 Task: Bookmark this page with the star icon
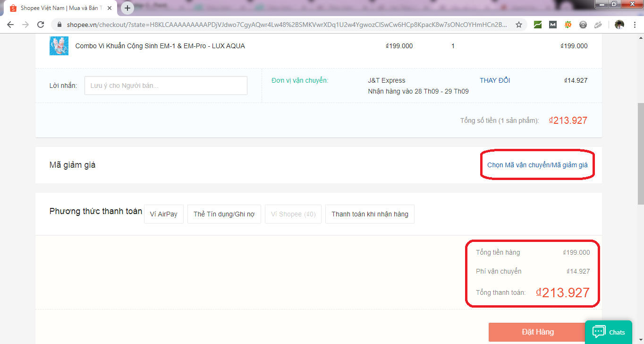(519, 25)
